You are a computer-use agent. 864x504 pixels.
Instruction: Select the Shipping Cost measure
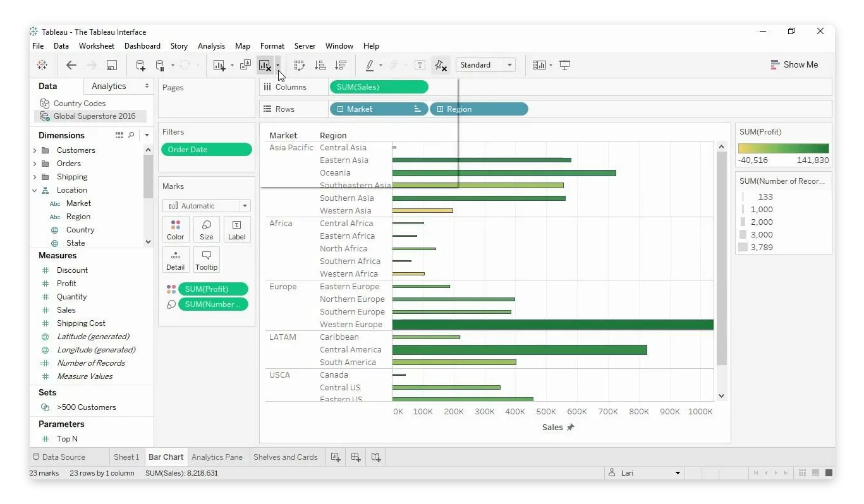pos(81,323)
